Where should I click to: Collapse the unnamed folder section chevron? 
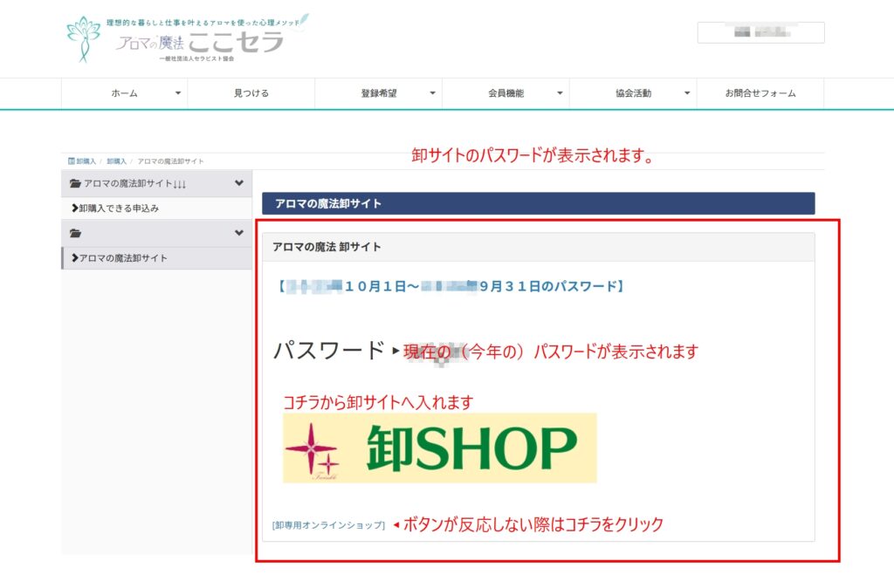point(239,233)
